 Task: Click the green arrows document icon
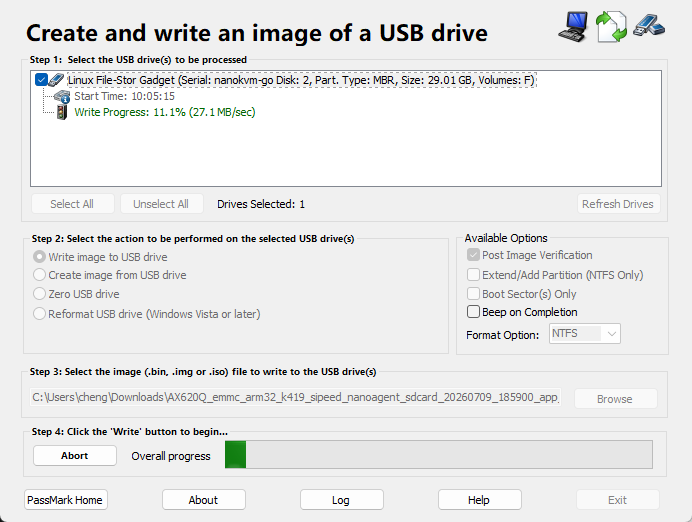[611, 27]
